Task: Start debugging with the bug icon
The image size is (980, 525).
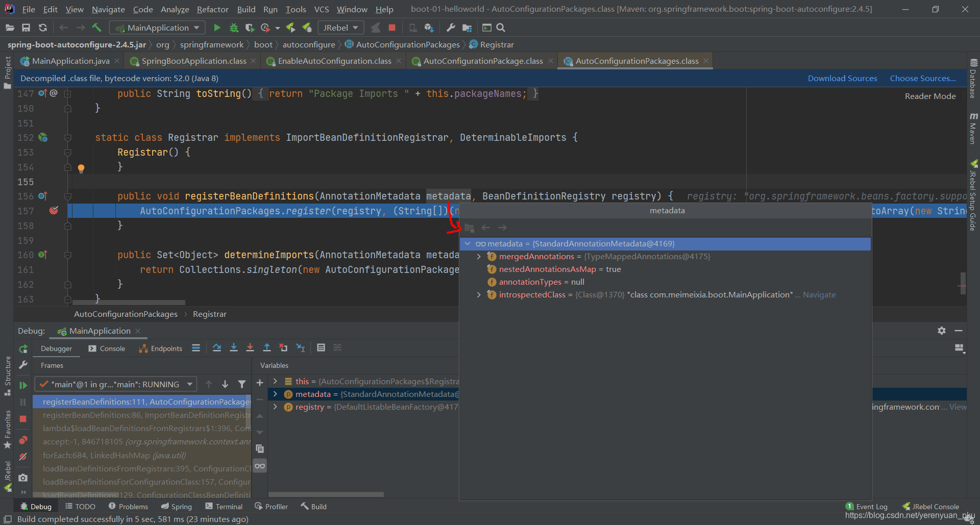Action: click(x=234, y=28)
